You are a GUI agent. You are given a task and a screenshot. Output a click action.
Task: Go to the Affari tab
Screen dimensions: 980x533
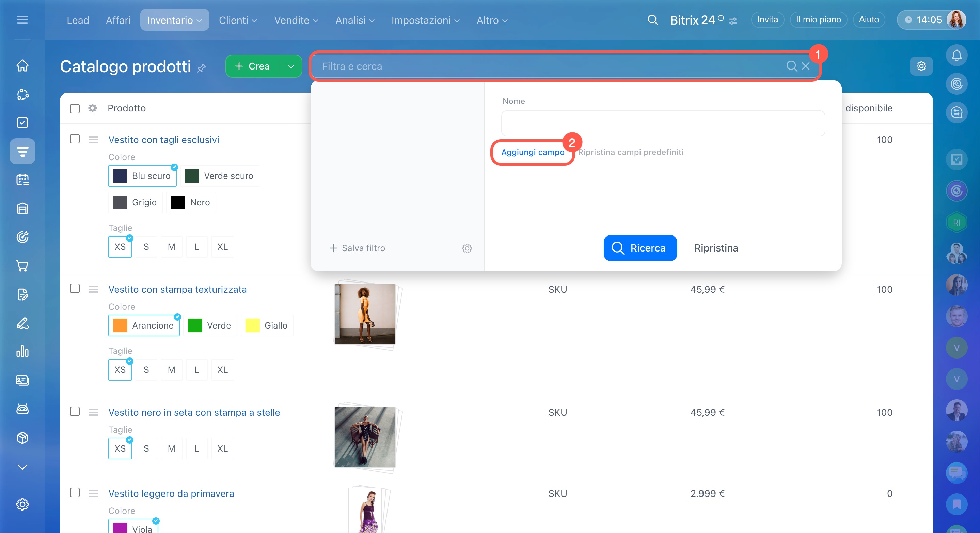click(118, 20)
